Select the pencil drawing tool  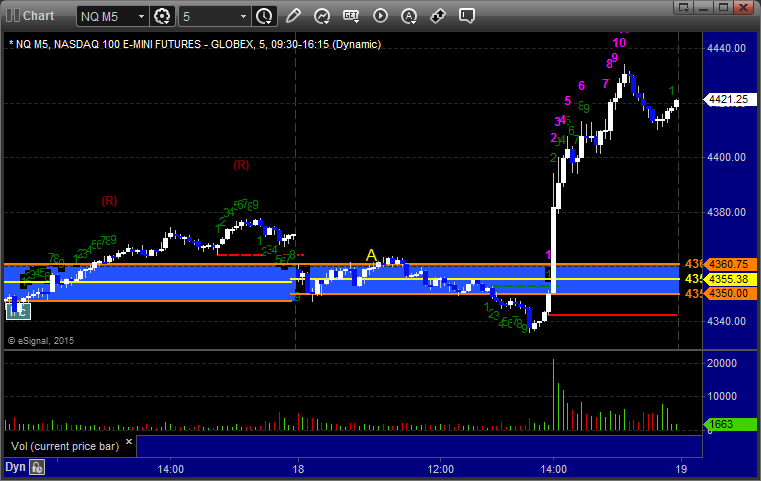(x=293, y=16)
